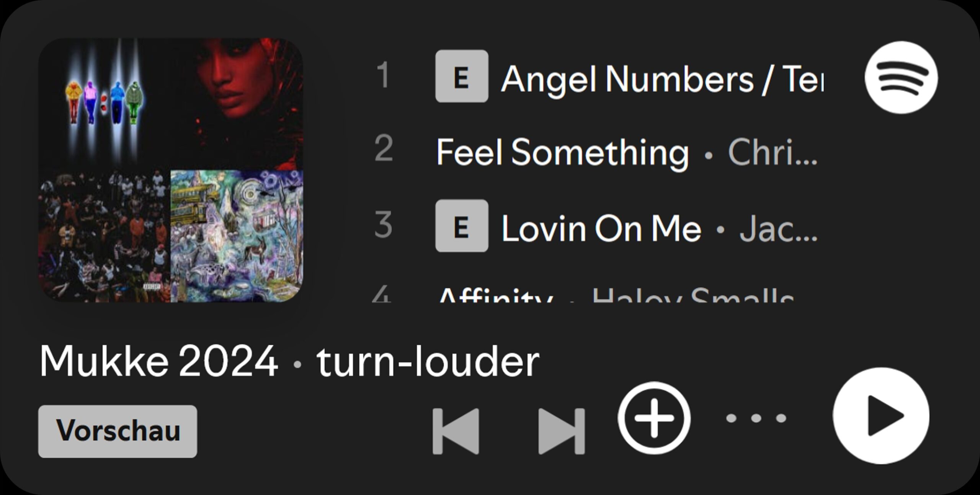This screenshot has width=980, height=495.
Task: Click the playlist cover art collage
Action: (x=171, y=170)
